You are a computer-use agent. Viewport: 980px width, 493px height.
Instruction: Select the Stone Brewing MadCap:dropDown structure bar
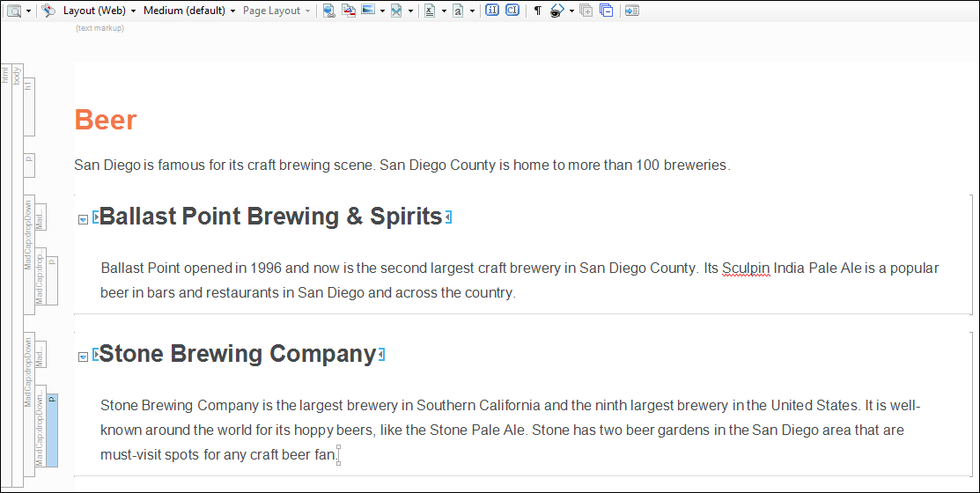[29, 404]
